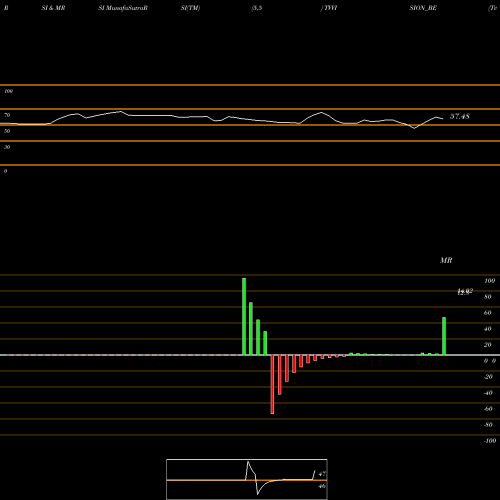Click the MR axis label 40

tap(488, 329)
